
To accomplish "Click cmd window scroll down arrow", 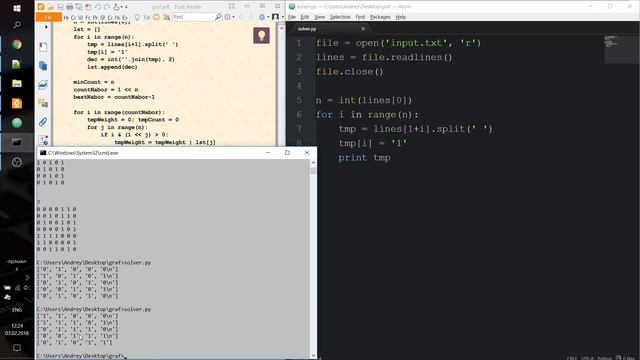I will pos(313,356).
